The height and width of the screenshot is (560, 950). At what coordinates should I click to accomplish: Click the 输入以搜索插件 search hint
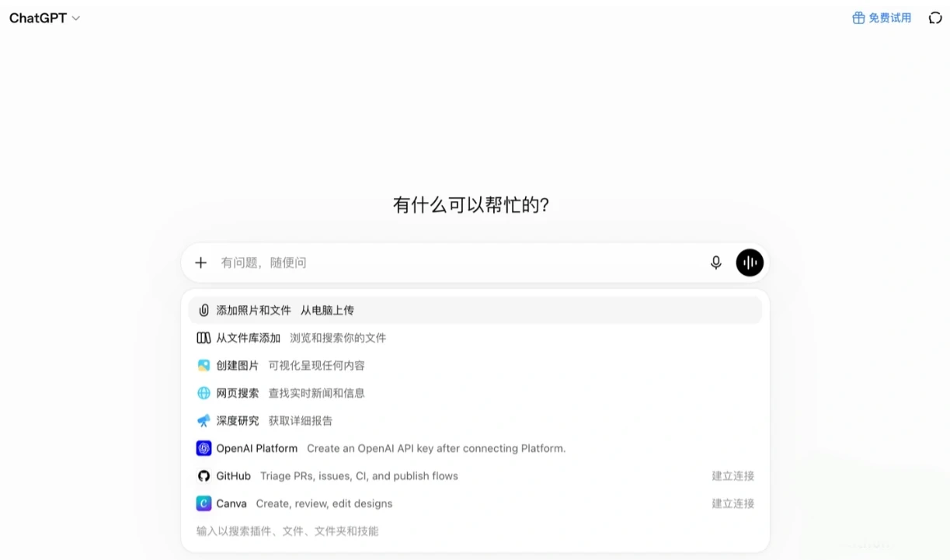(287, 531)
